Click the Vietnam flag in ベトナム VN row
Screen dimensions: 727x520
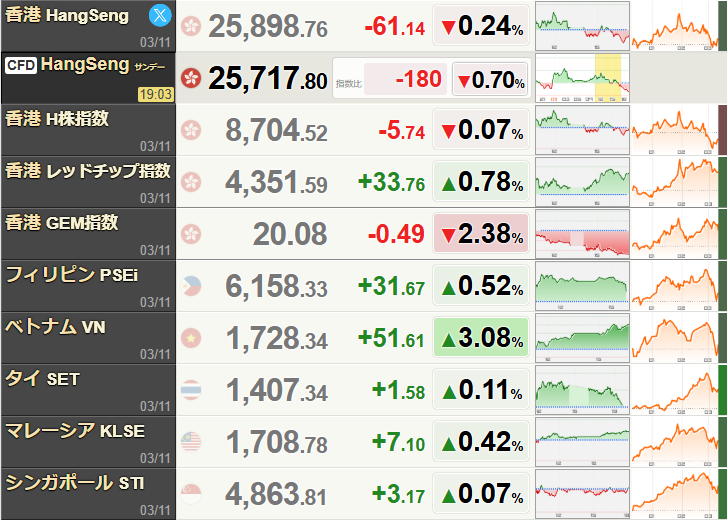[x=191, y=338]
